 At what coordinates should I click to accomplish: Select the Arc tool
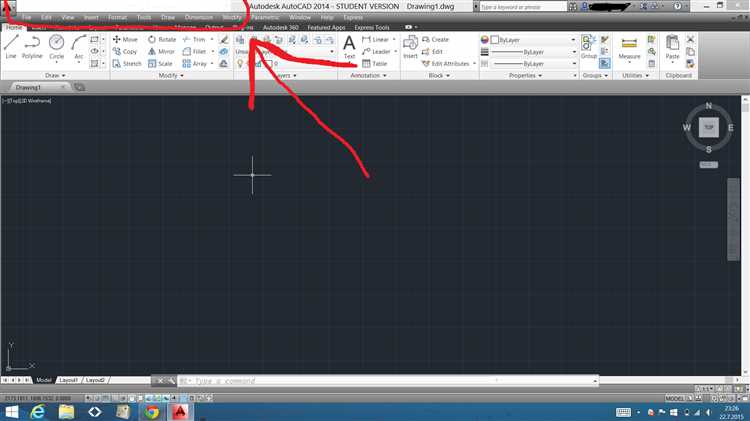pyautogui.click(x=78, y=47)
